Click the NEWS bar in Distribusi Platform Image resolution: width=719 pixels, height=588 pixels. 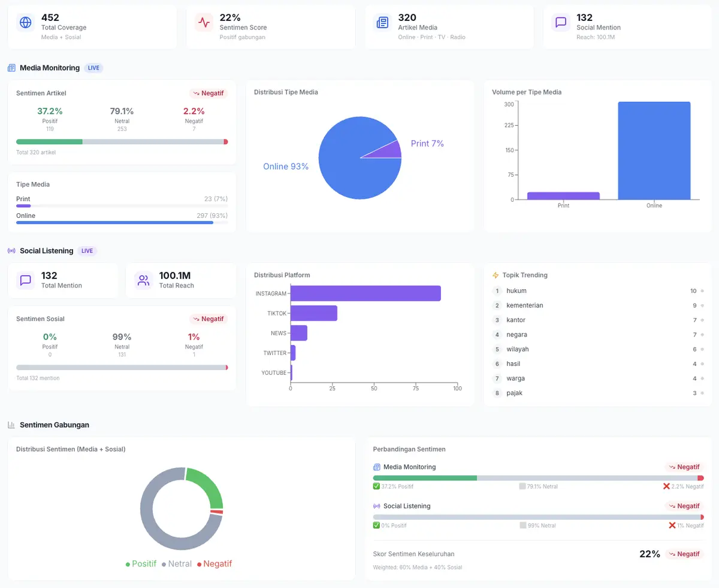(x=299, y=333)
